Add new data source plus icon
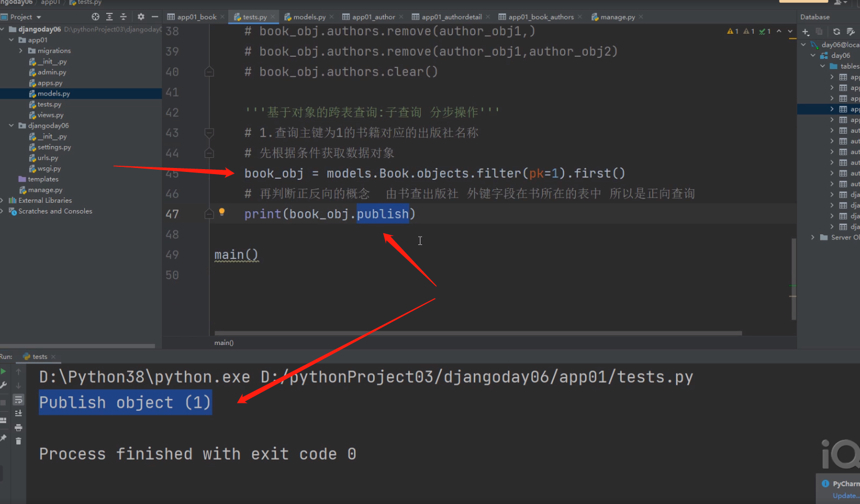Screen dimensions: 860x504 [805, 31]
